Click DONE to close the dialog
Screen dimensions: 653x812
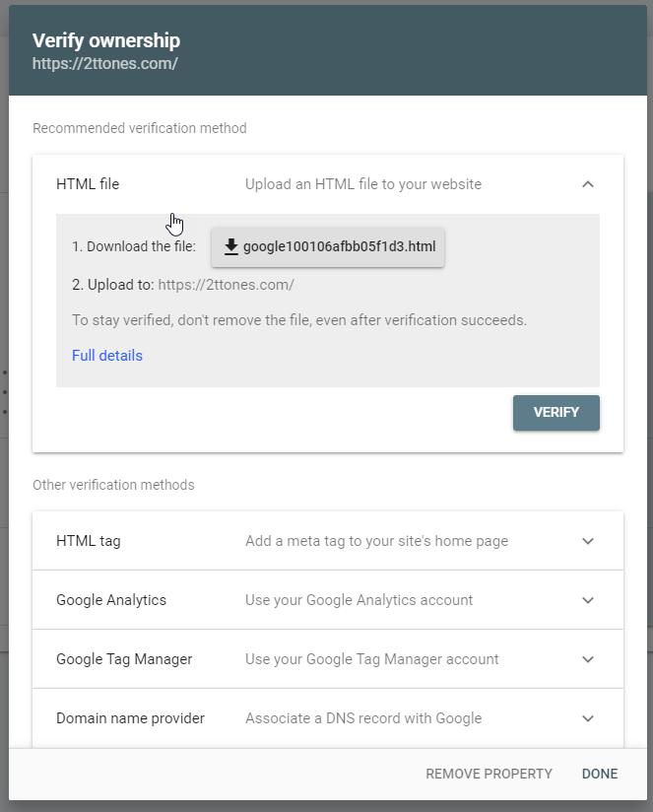599,774
